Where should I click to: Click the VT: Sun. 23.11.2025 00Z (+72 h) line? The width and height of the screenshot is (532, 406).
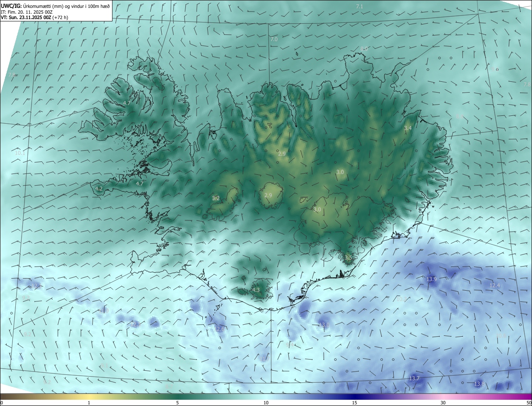click(34, 17)
